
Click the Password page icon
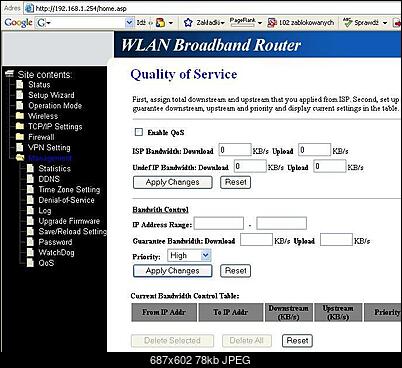pos(30,242)
